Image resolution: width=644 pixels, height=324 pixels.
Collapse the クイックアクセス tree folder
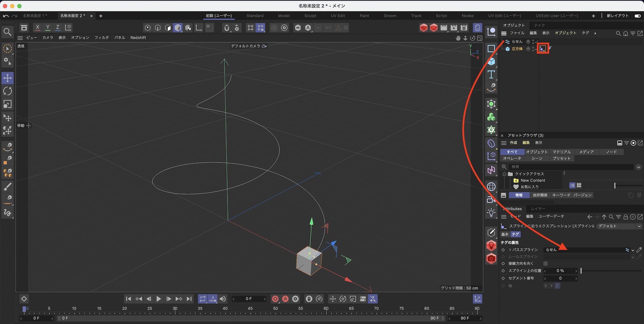pos(504,174)
